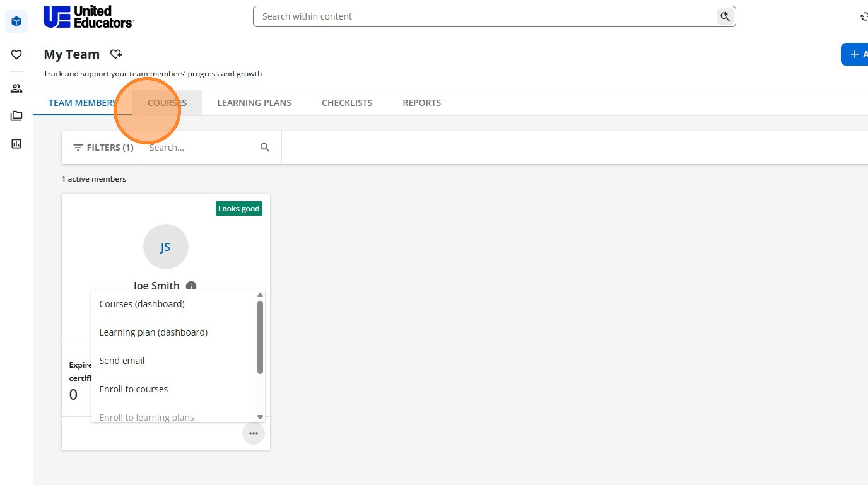This screenshot has width=868, height=485.
Task: Click the member search magnifier icon
Action: [x=265, y=148]
